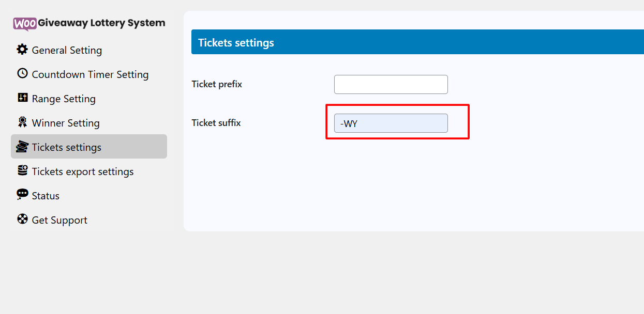Switch to Tickets export settings

point(83,171)
